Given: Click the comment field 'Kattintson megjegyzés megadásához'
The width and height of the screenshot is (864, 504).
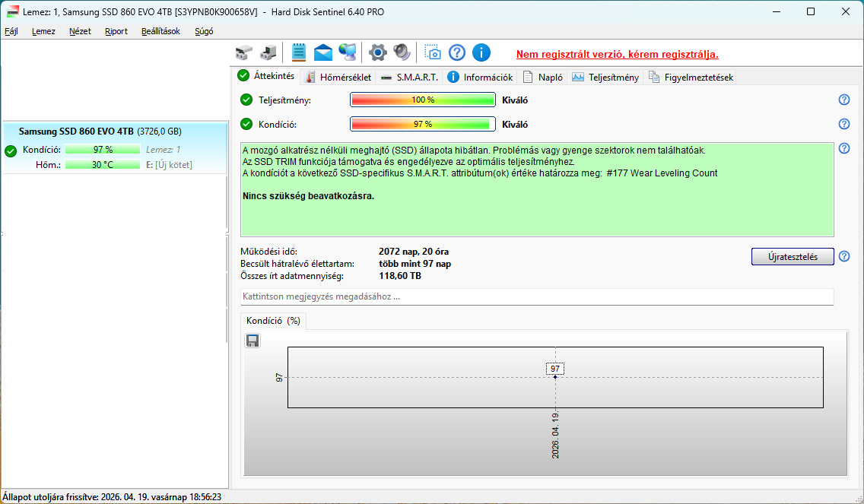Looking at the screenshot, I should [x=537, y=296].
